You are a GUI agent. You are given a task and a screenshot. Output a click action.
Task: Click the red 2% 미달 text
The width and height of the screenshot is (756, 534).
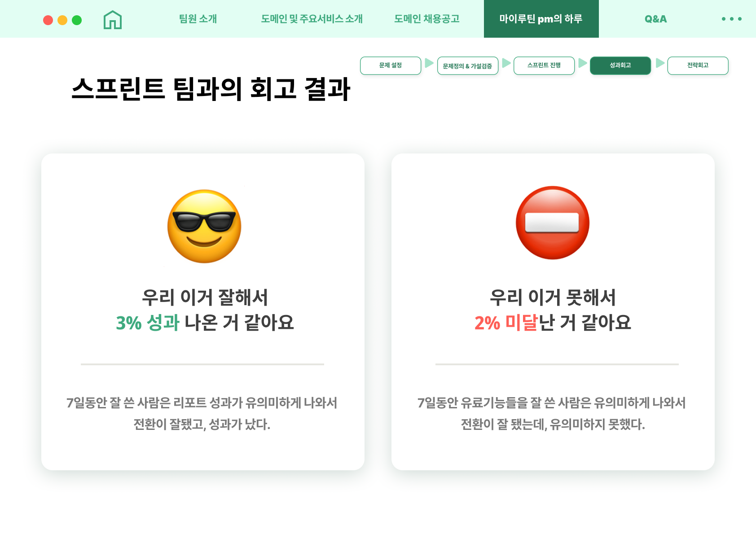(506, 323)
